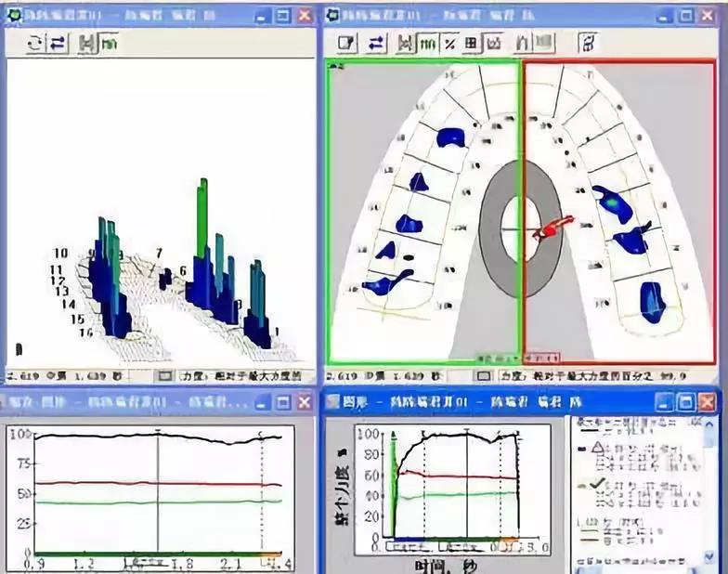Click the small box in the 3D window status bar
This screenshot has width=728, height=574.
(163, 377)
